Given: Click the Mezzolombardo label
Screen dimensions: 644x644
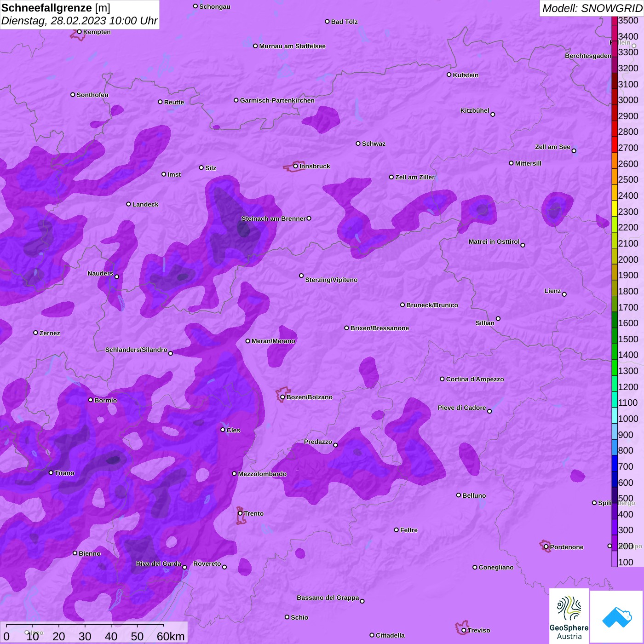Looking at the screenshot, I should click(x=262, y=474).
